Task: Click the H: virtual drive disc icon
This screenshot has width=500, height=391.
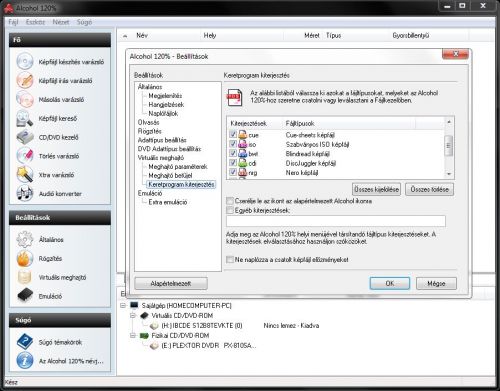Action: click(154, 326)
